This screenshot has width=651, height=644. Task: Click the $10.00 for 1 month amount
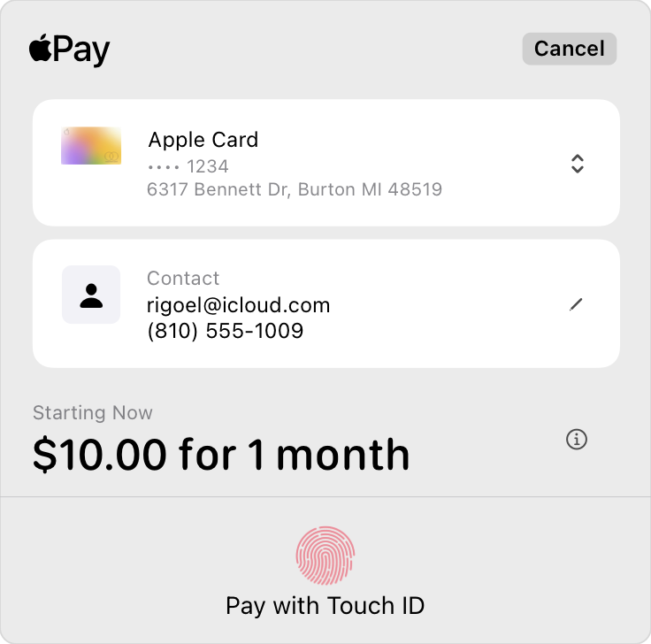coord(221,455)
